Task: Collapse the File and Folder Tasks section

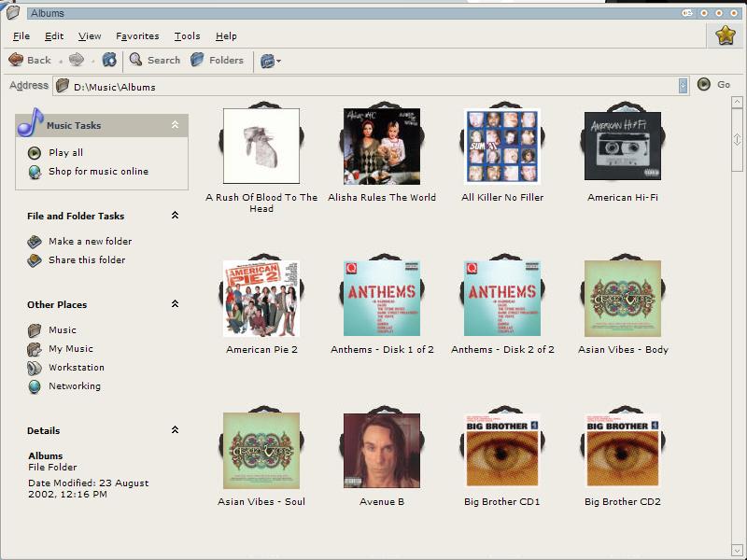Action: tap(175, 216)
